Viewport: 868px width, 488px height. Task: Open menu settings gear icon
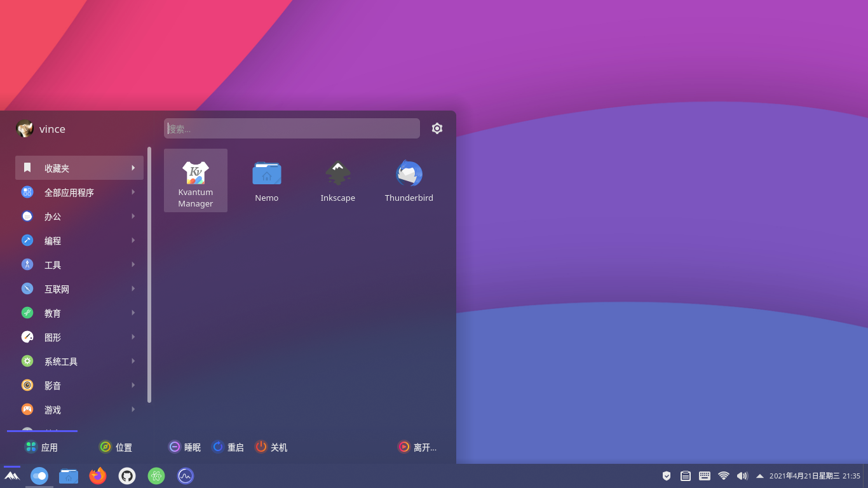(437, 128)
